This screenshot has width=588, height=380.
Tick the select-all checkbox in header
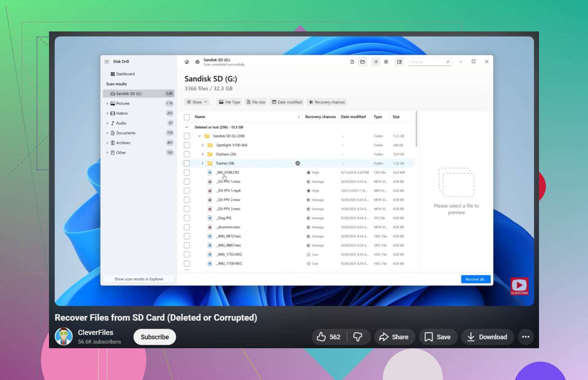tap(187, 117)
